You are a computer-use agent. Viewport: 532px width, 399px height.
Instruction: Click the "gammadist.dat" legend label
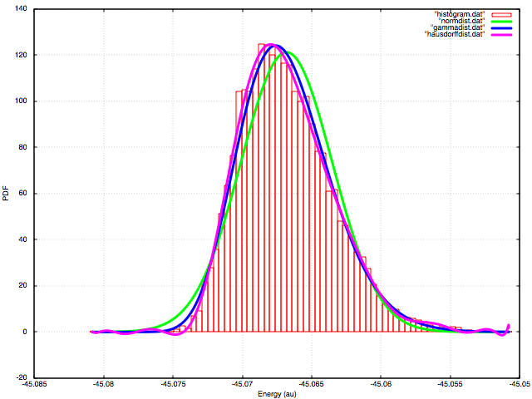pyautogui.click(x=457, y=27)
